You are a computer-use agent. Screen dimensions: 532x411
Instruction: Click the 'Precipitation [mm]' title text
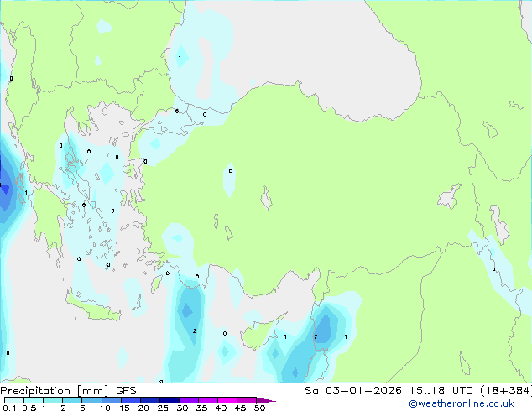55,391
